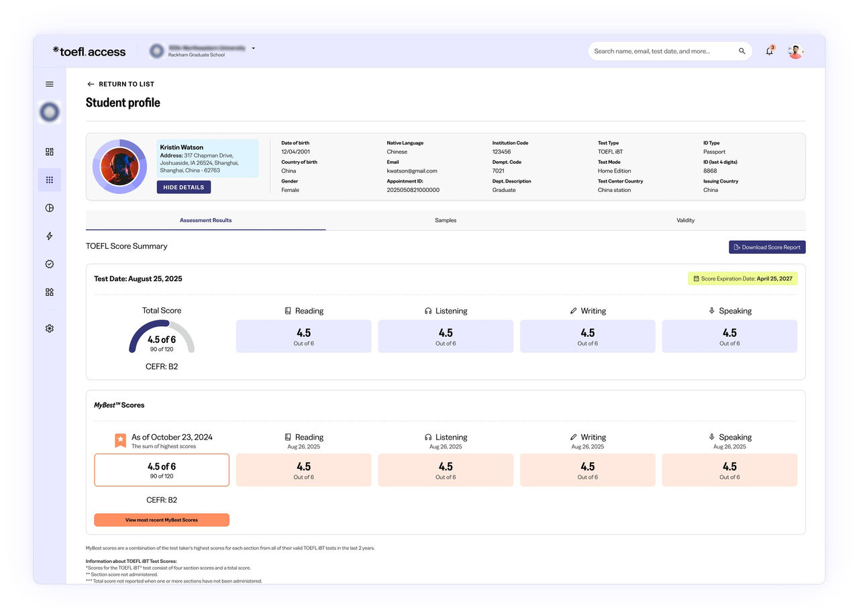Image resolution: width=859 pixels, height=616 pixels.
Task: Toggle highlighted MyBest total score card
Action: pos(161,470)
